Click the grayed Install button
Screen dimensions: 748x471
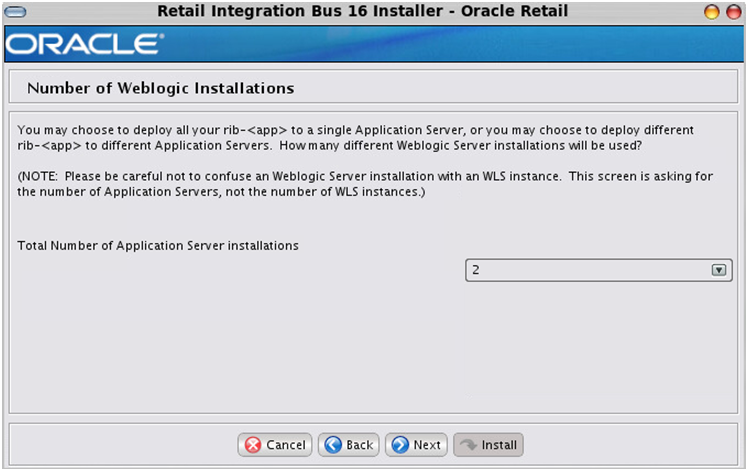point(488,445)
